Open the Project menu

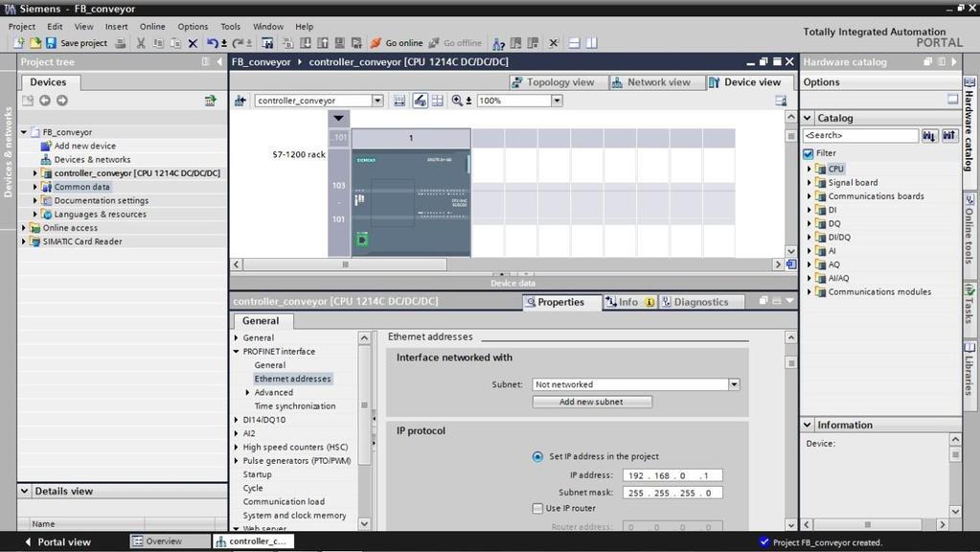pyautogui.click(x=21, y=26)
